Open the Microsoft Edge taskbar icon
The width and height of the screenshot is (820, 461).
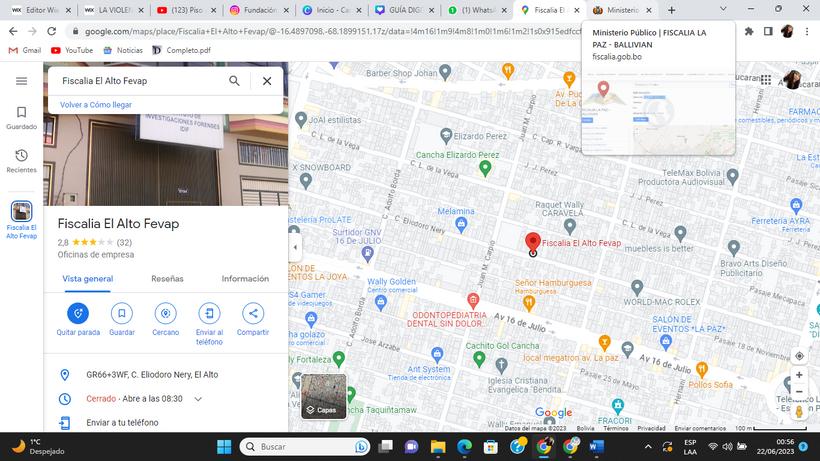coord(464,446)
